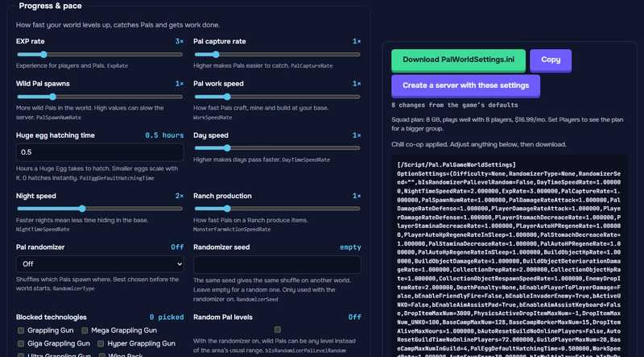Click the 'Chill co-op applied' message
This screenshot has width=644, height=357.
[479, 145]
